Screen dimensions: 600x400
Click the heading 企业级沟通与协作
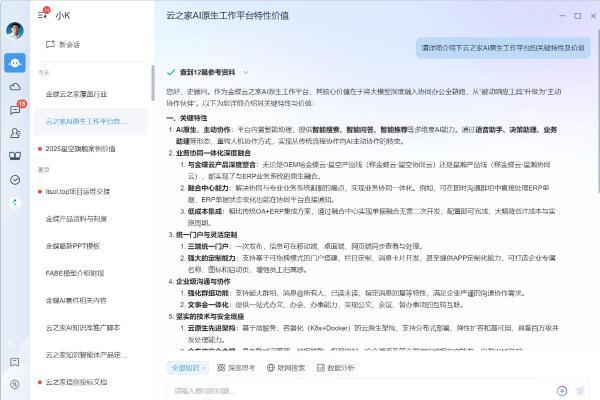pyautogui.click(x=203, y=281)
